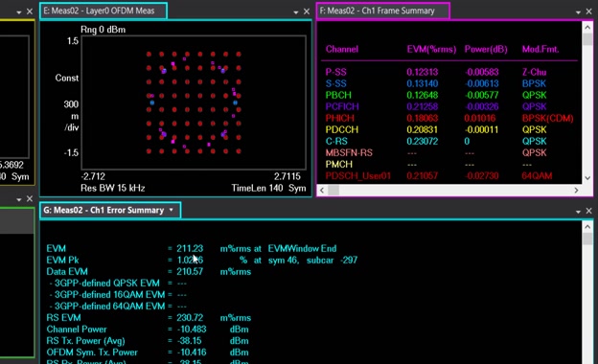
Task: Close the Ch1 Error Summary panel
Action: tap(588, 211)
